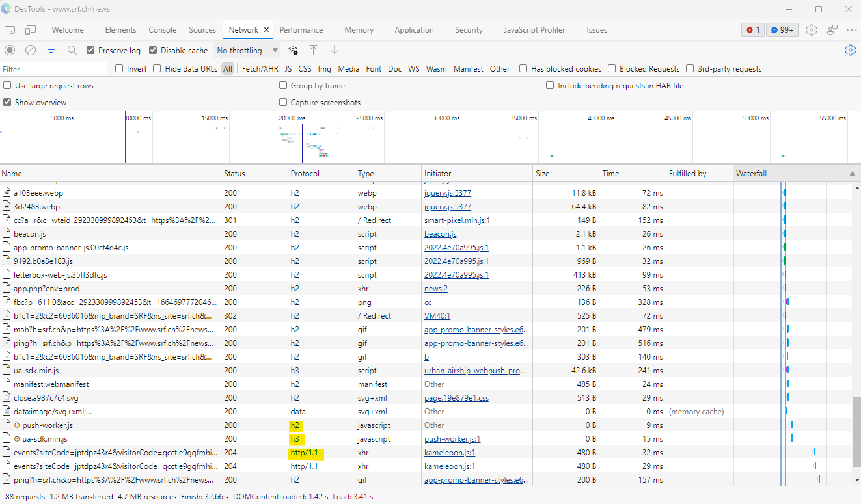Image resolution: width=861 pixels, height=504 pixels.
Task: Filter requests by JS type
Action: click(288, 68)
